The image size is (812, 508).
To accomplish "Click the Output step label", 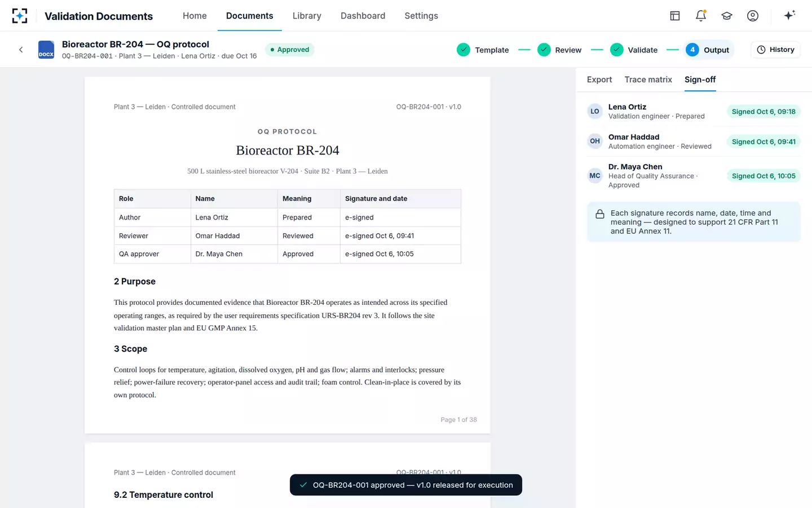I will [x=716, y=50].
